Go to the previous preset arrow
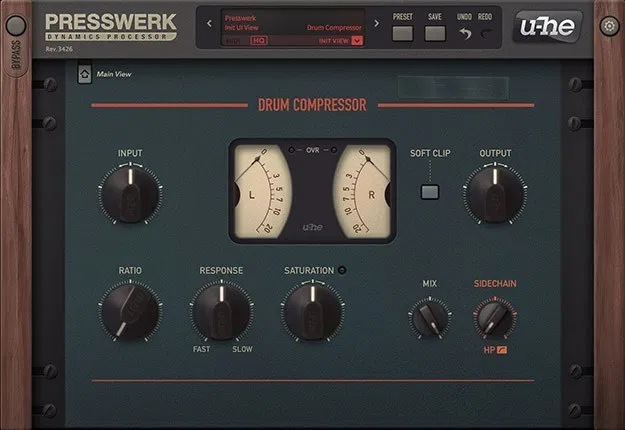This screenshot has height=430, width=625. [209, 23]
